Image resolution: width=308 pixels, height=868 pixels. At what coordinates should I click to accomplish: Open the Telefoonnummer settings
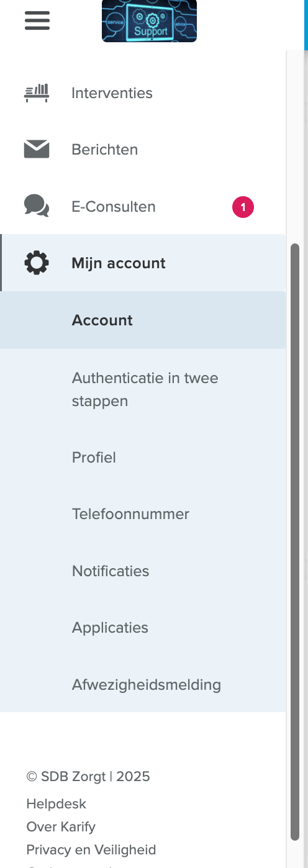143,514
